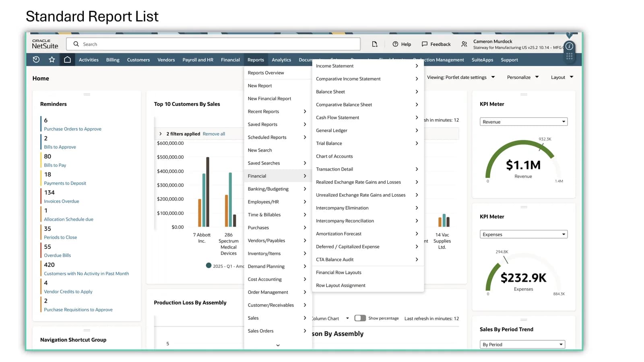This screenshot has width=644, height=362.
Task: Open the SuiteApps menu tab
Action: 482,60
